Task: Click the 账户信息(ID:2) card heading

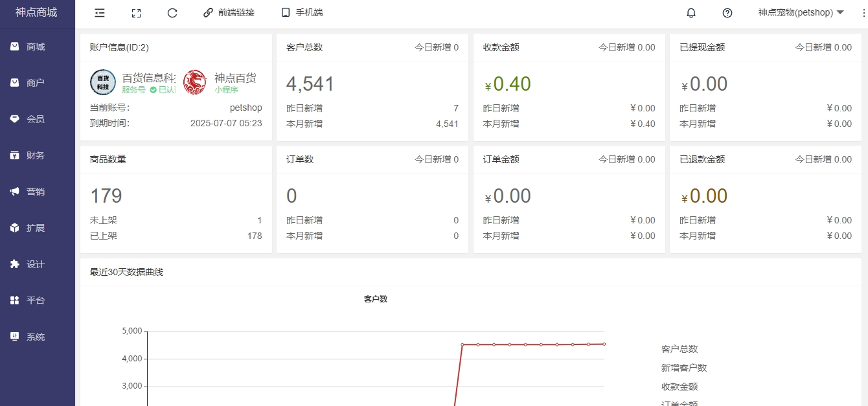Action: click(120, 47)
